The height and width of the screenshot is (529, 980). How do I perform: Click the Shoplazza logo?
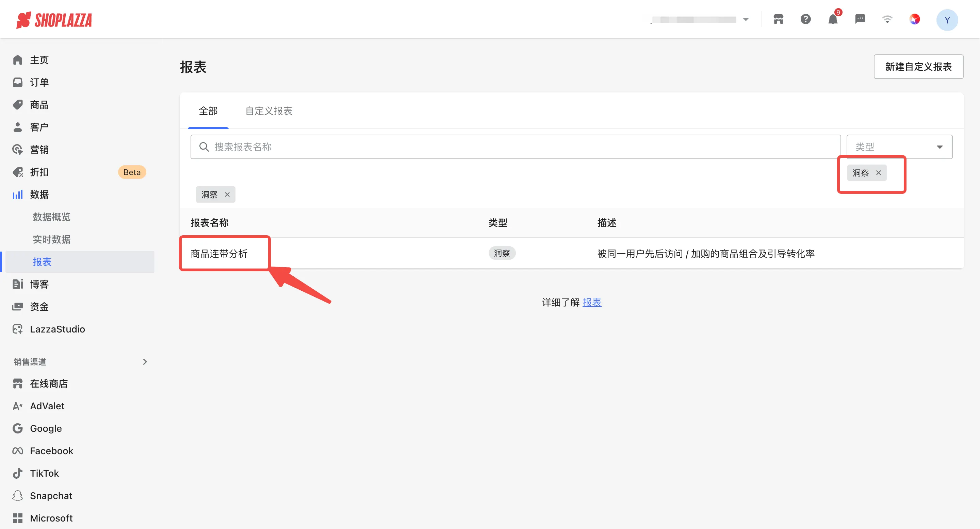(54, 20)
